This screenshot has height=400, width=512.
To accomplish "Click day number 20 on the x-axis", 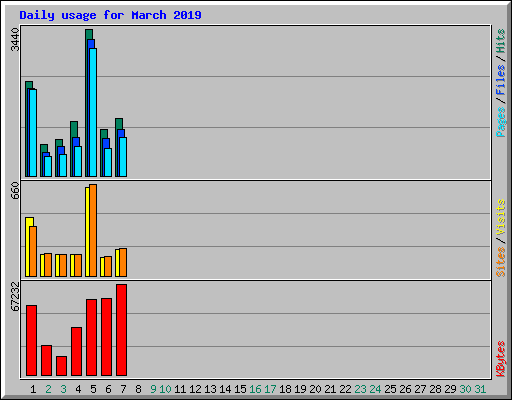I will click(315, 389).
